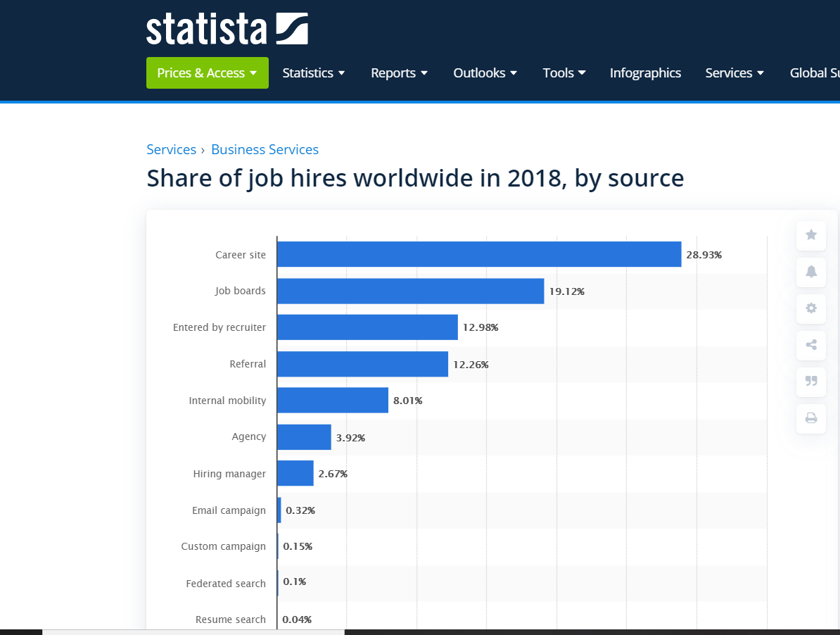Image resolution: width=840 pixels, height=635 pixels.
Task: Click the Job boards bar
Action: pos(411,291)
